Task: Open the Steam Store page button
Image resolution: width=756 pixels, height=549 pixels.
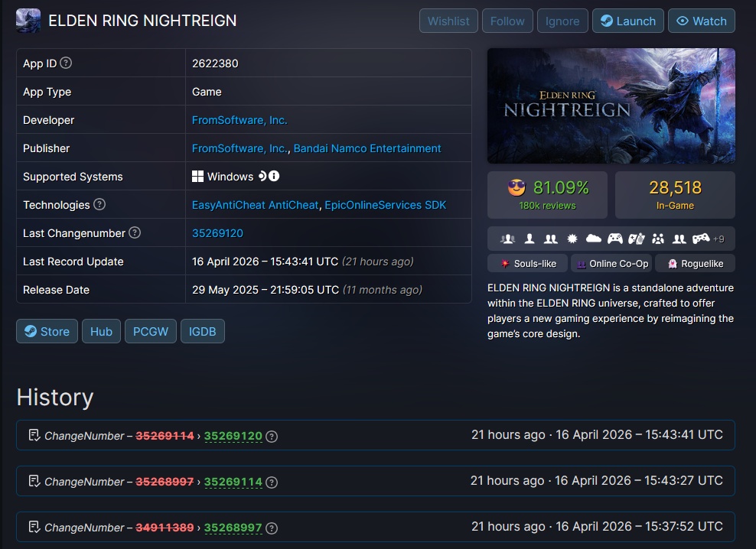Action: pyautogui.click(x=47, y=331)
